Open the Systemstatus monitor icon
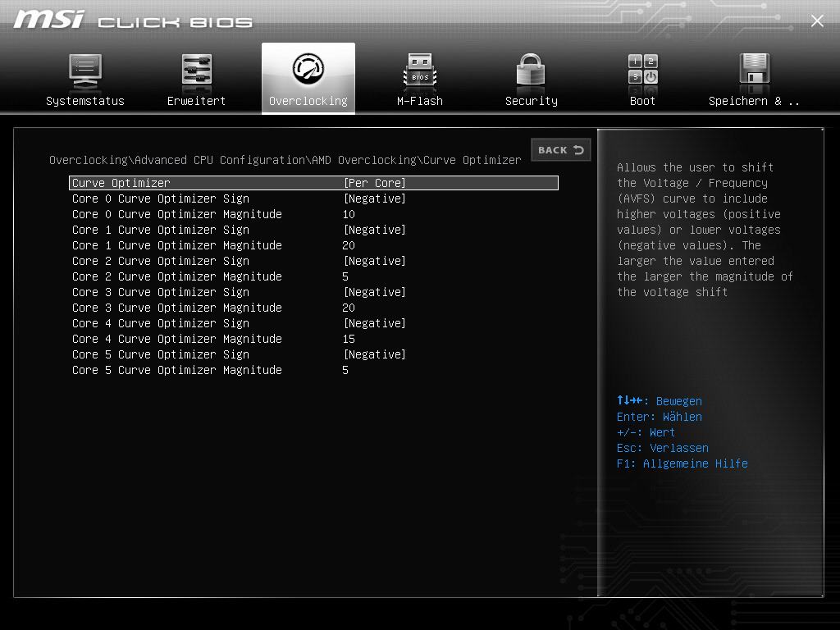Image resolution: width=840 pixels, height=630 pixels. point(85,70)
